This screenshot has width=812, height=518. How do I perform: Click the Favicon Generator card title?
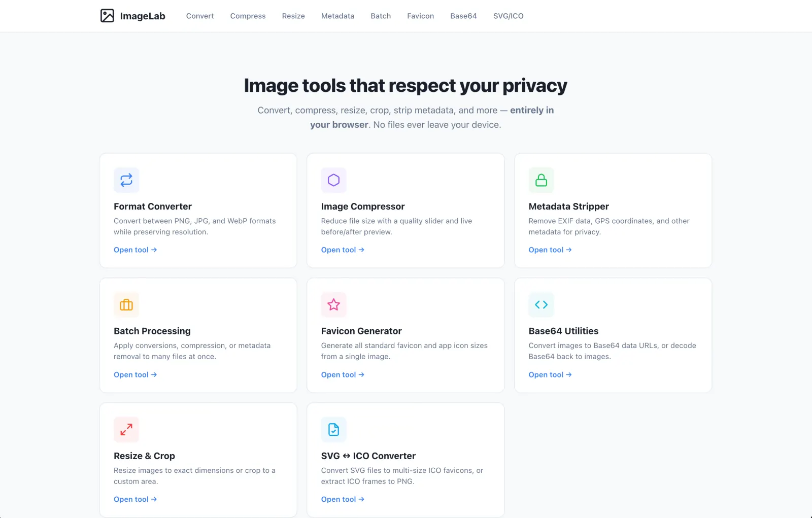(361, 331)
